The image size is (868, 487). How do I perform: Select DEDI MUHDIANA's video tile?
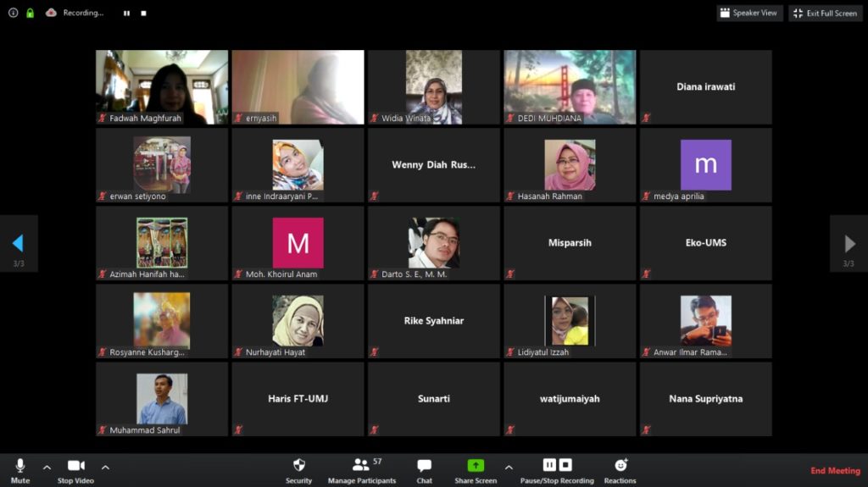pos(570,87)
